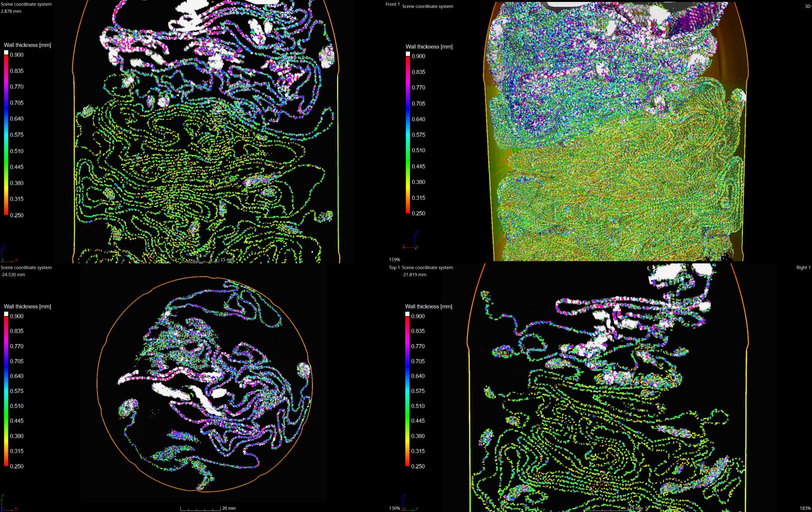The height and width of the screenshot is (512, 812).
Task: Click the 130% zoom indicator
Action: pos(394,508)
